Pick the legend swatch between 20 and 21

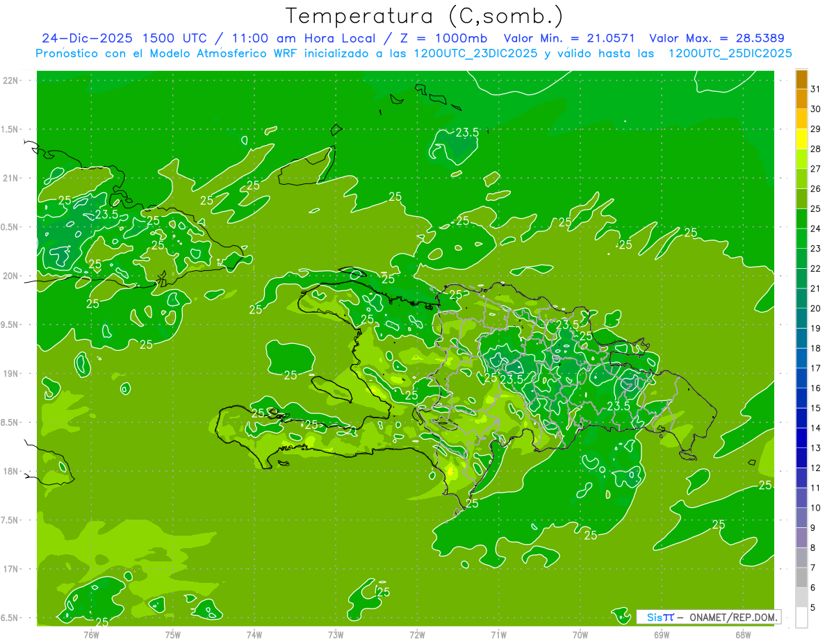tap(801, 299)
